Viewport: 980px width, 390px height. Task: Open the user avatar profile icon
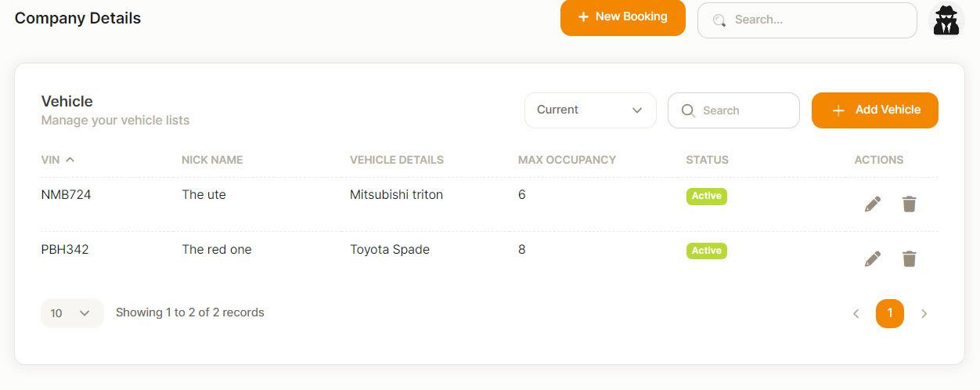(x=946, y=20)
